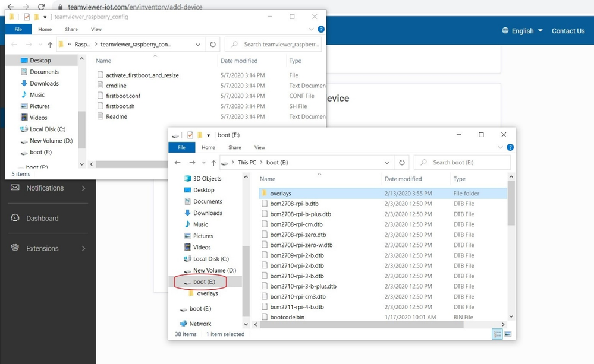This screenshot has height=364, width=594.
Task: Open View tab in boot (E:) window
Action: [x=259, y=148]
